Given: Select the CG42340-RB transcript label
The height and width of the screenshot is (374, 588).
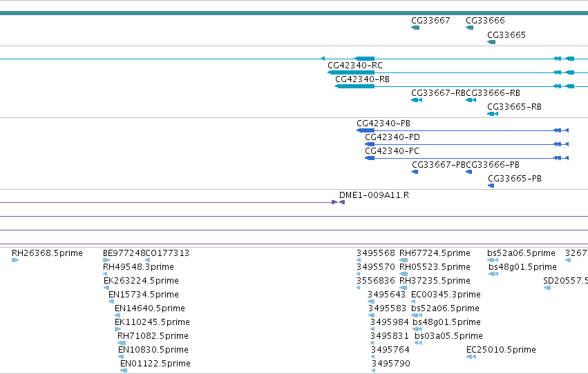Looking at the screenshot, I should click(362, 79).
